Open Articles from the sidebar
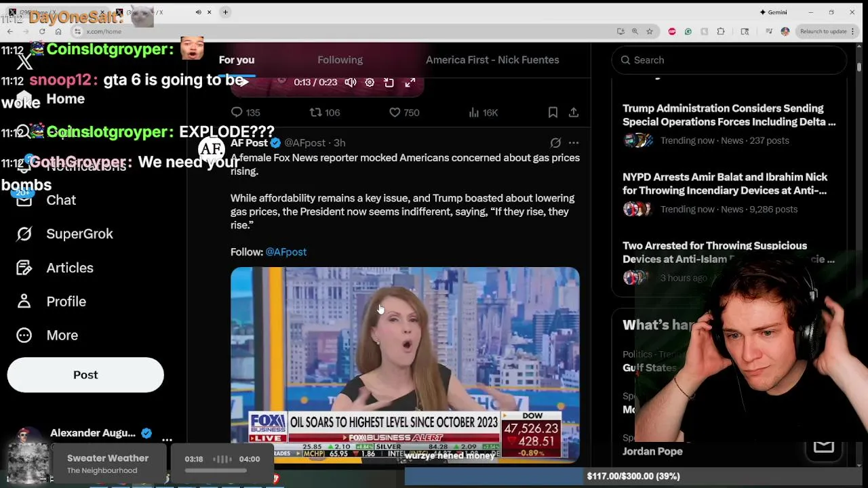868x488 pixels. 70,268
